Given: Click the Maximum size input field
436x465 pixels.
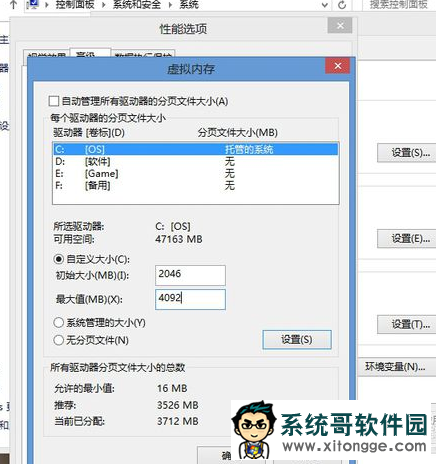Looking at the screenshot, I should pyautogui.click(x=190, y=299).
